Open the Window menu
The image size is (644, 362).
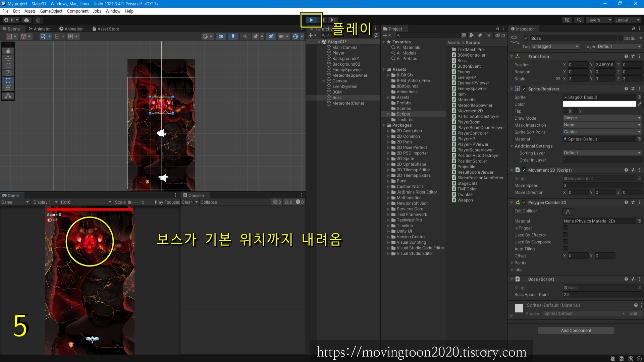click(113, 11)
